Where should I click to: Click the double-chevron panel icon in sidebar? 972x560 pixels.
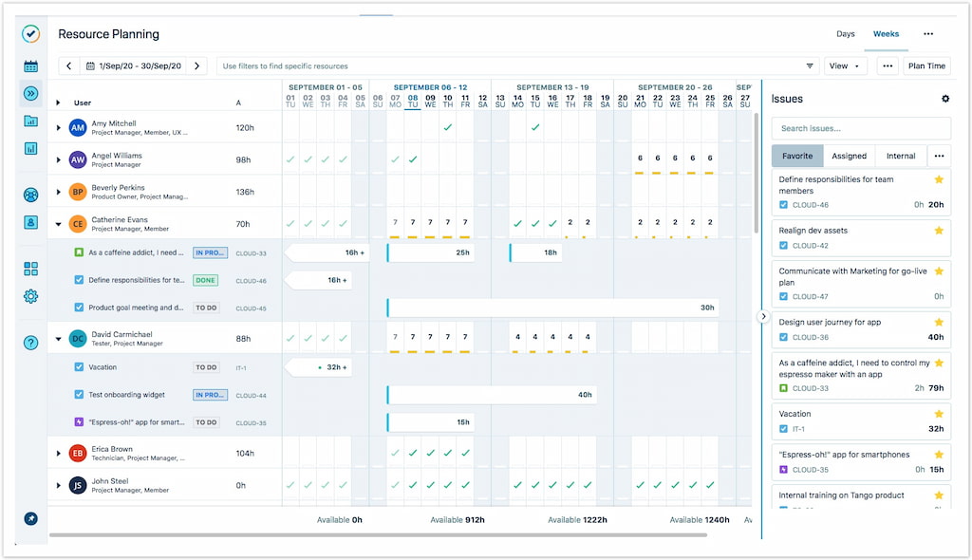click(31, 92)
